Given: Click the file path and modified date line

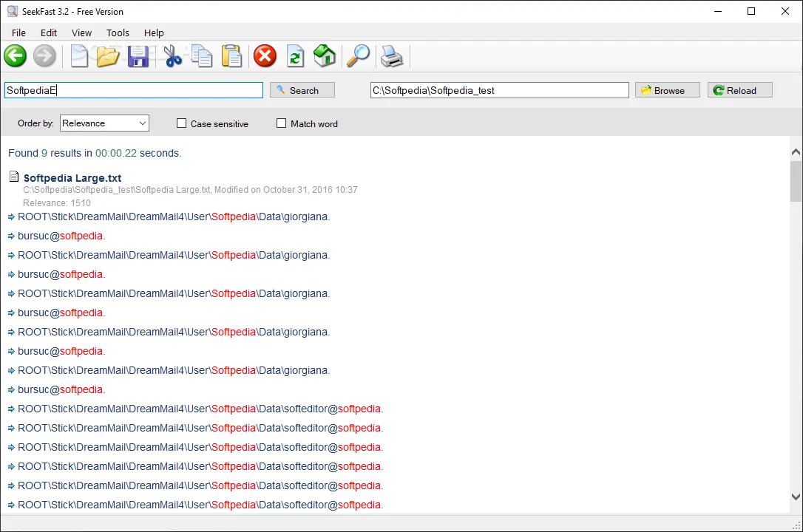Looking at the screenshot, I should (190, 190).
